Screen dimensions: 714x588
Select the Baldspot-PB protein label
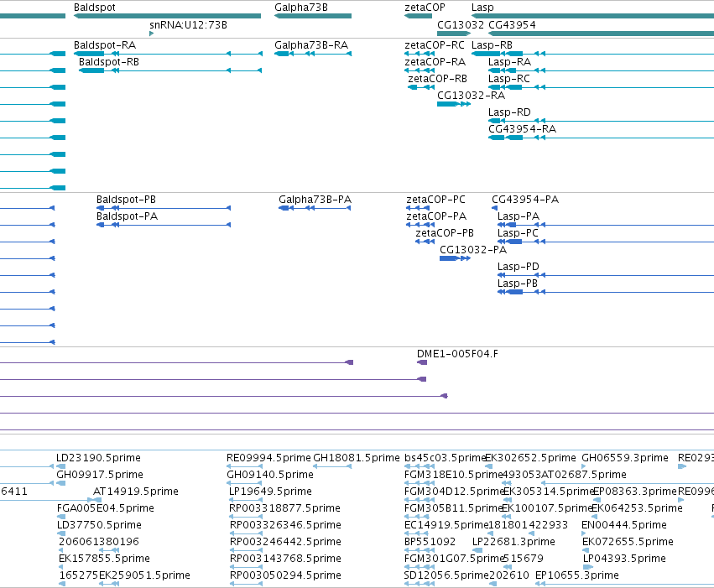(126, 200)
